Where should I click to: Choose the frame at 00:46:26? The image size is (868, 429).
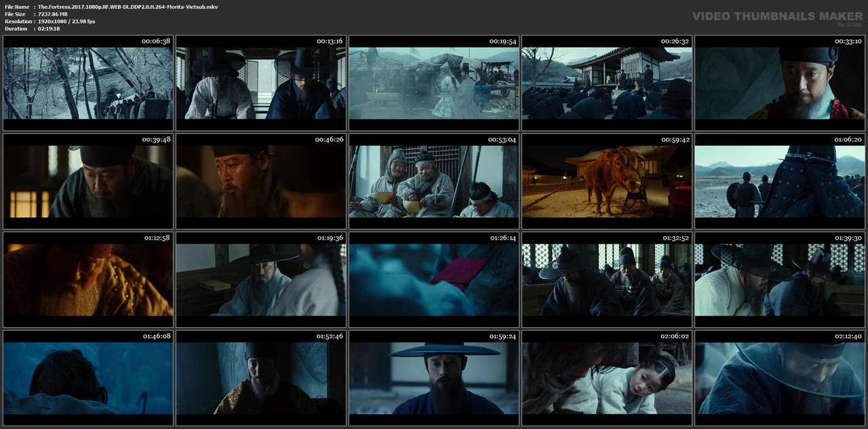pos(261,181)
